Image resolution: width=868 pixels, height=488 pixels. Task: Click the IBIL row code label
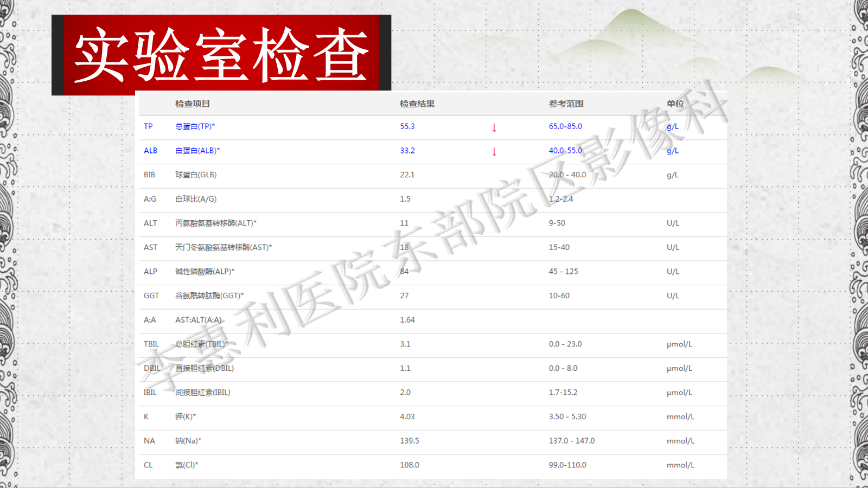(150, 393)
